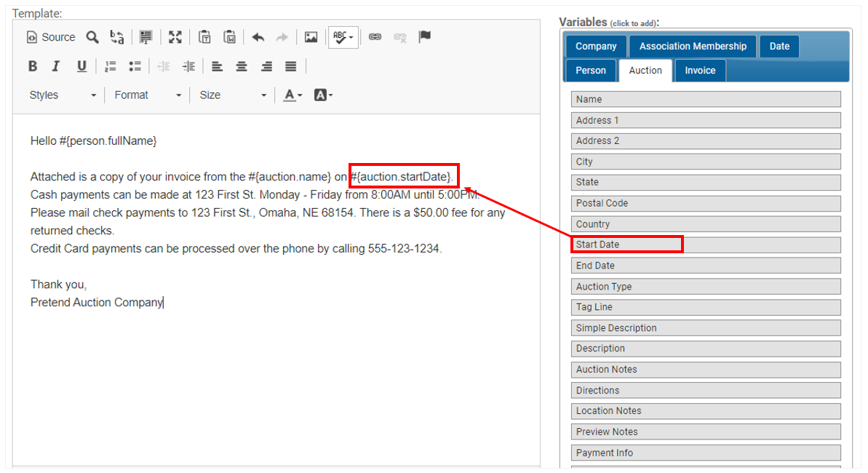Click the Insert Link icon
Screen dimensions: 868x473
tap(375, 36)
